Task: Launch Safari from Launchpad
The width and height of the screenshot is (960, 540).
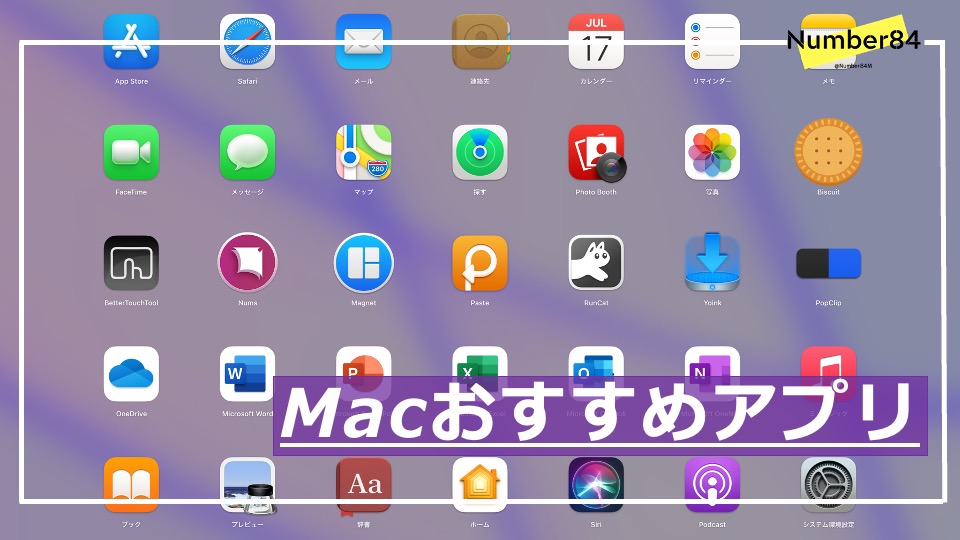Action: [x=247, y=42]
